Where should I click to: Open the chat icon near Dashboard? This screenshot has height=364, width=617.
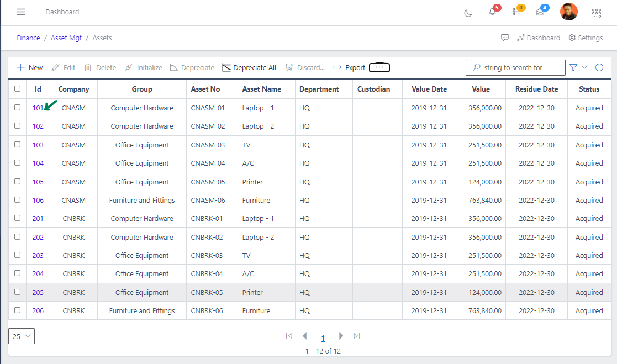pyautogui.click(x=505, y=38)
